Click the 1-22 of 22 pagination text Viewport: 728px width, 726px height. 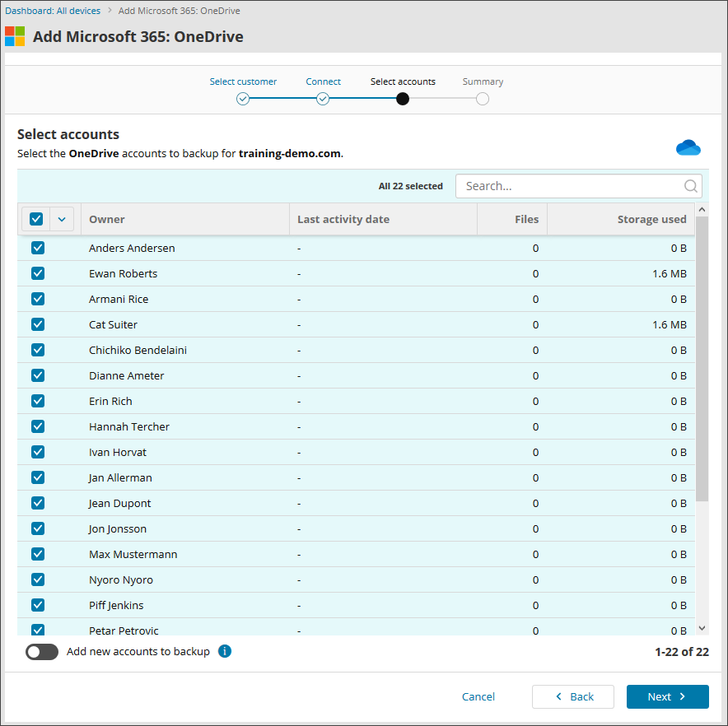click(682, 652)
